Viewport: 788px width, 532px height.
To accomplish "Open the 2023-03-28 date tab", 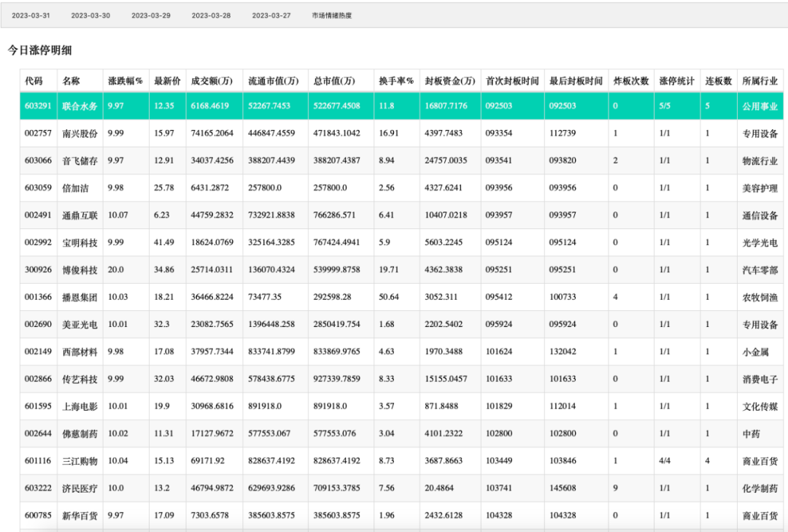I will pos(211,15).
